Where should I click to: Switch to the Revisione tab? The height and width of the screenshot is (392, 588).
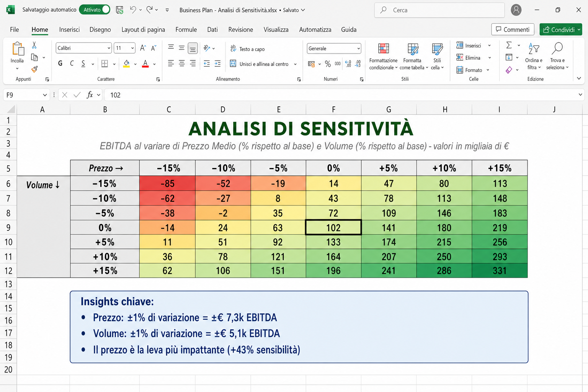(240, 29)
